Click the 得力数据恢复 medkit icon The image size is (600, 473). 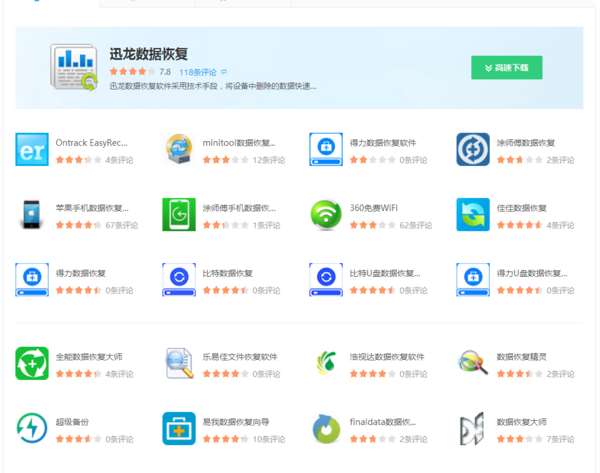pyautogui.click(x=32, y=280)
